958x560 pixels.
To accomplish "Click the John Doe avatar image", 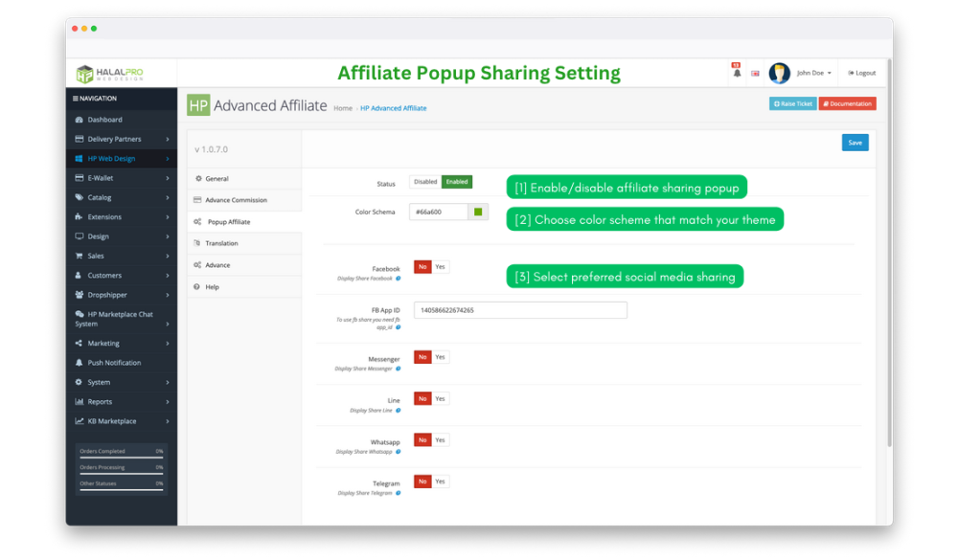I will 779,73.
